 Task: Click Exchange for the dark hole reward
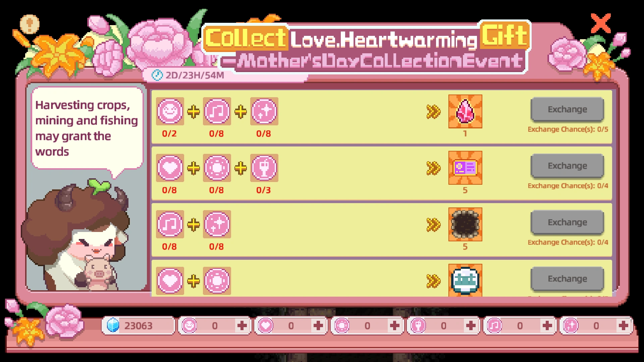click(567, 222)
